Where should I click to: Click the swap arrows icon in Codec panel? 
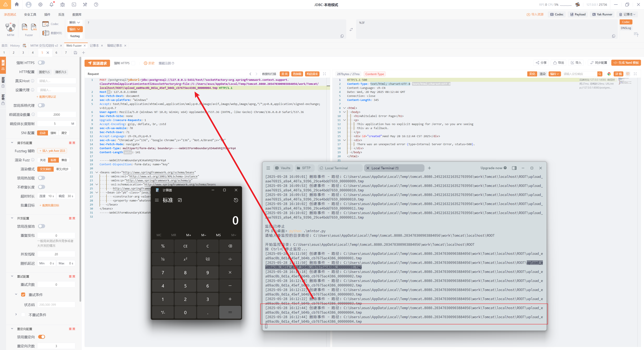(x=351, y=30)
